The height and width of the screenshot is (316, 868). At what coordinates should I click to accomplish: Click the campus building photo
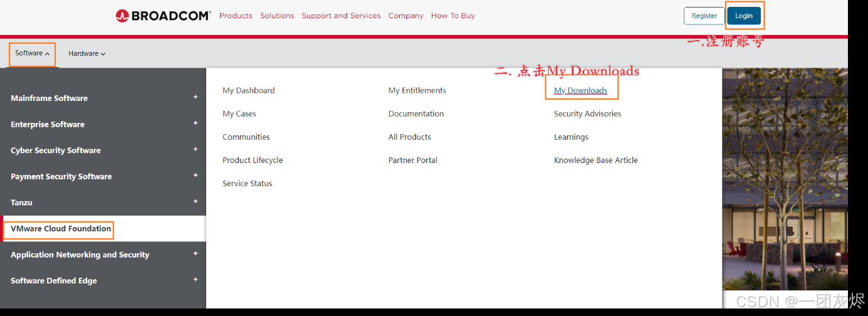[785, 179]
